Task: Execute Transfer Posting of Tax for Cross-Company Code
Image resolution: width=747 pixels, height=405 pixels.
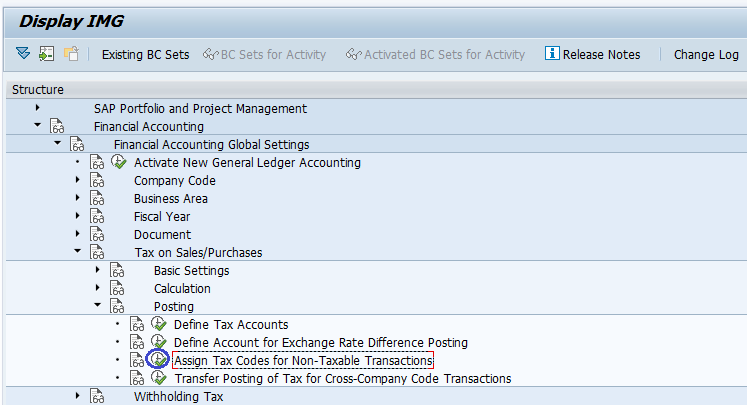Action: coord(159,378)
